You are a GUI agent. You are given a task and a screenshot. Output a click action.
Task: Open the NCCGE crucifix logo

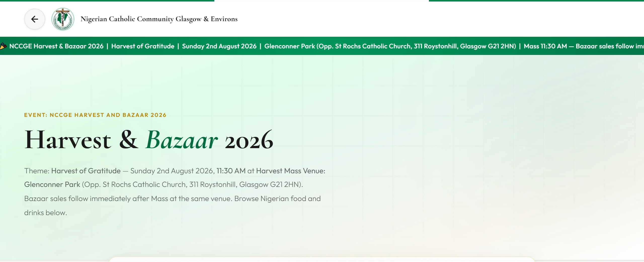point(63,19)
